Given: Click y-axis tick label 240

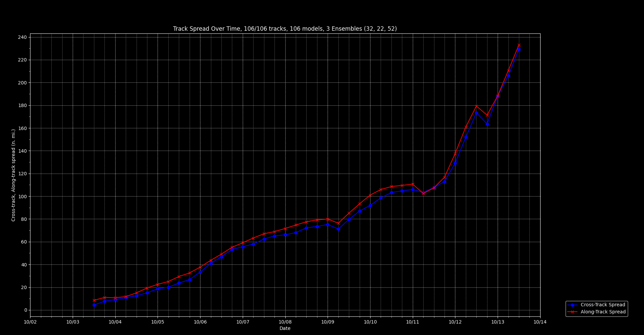Looking at the screenshot, I should (x=23, y=37).
